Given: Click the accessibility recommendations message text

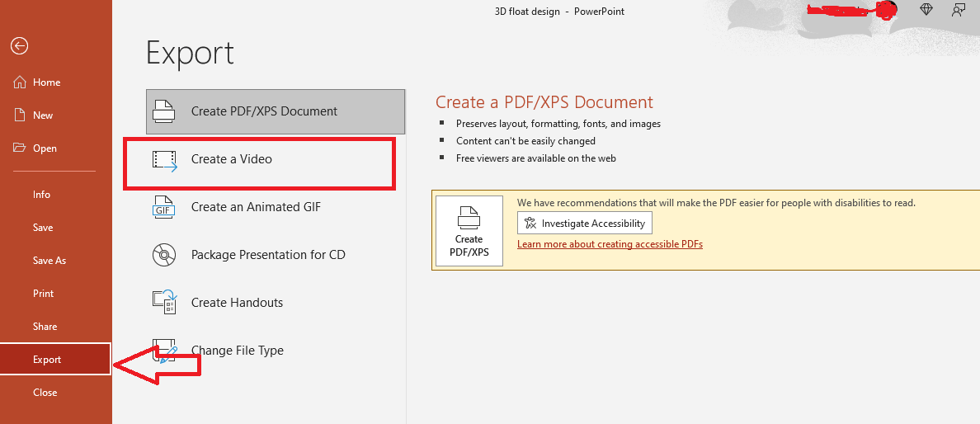Looking at the screenshot, I should coord(716,203).
